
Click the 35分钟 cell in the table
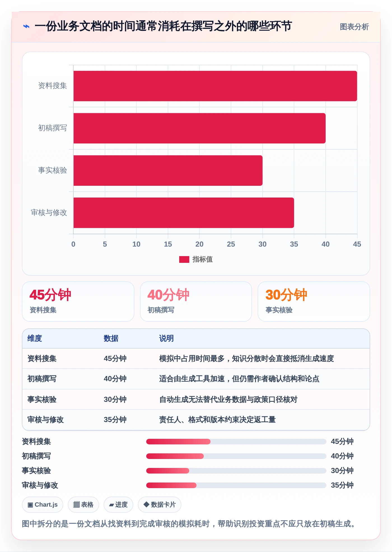tap(115, 420)
